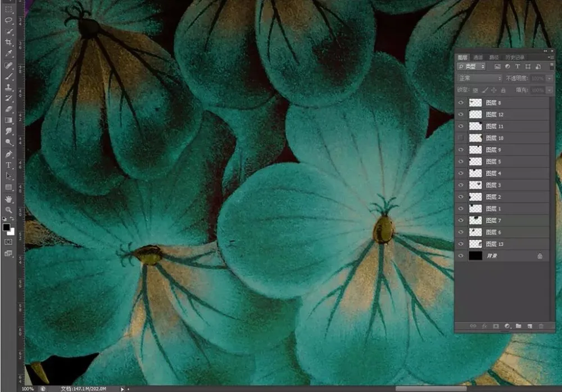Select the Gradient tool
The height and width of the screenshot is (392, 562).
(8, 120)
